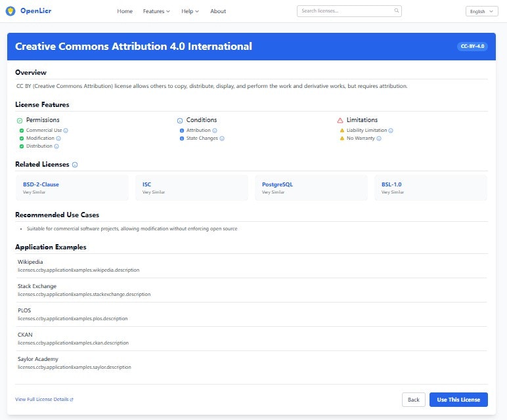Open the Help dropdown menu

(x=190, y=11)
